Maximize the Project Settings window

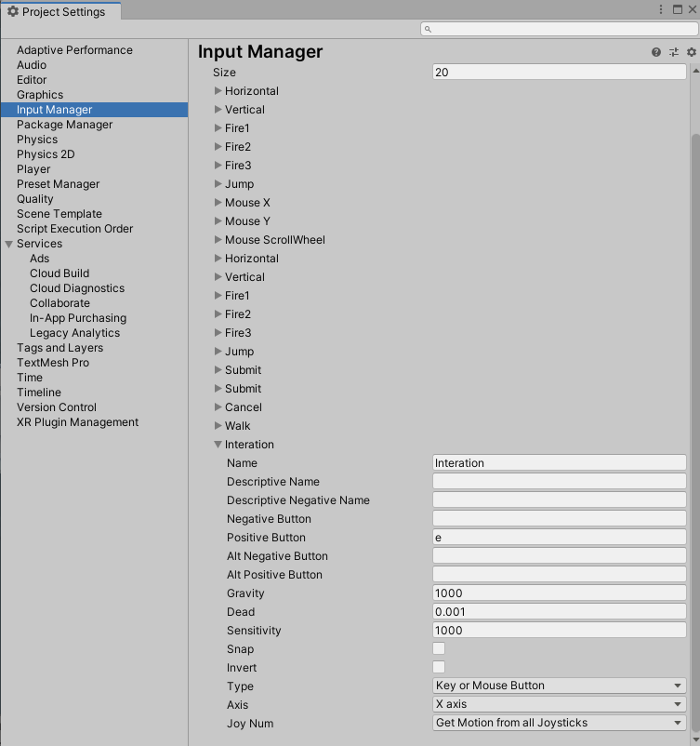tap(678, 9)
